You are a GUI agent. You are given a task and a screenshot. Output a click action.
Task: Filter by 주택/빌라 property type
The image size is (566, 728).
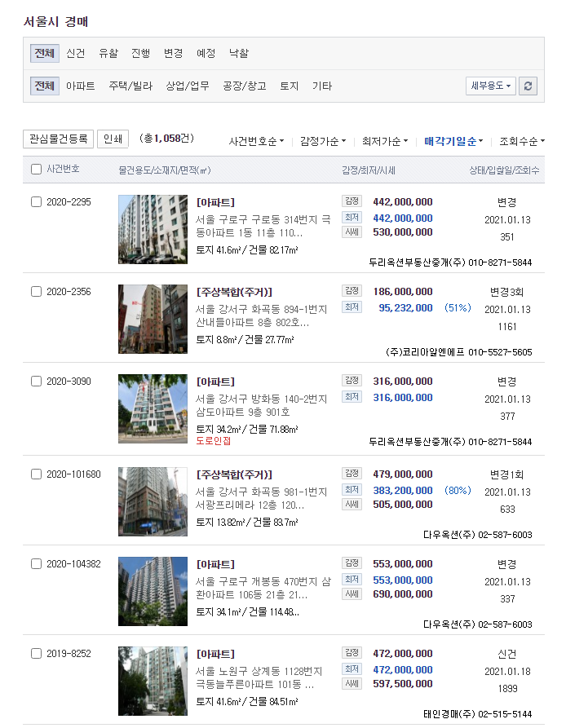(130, 86)
